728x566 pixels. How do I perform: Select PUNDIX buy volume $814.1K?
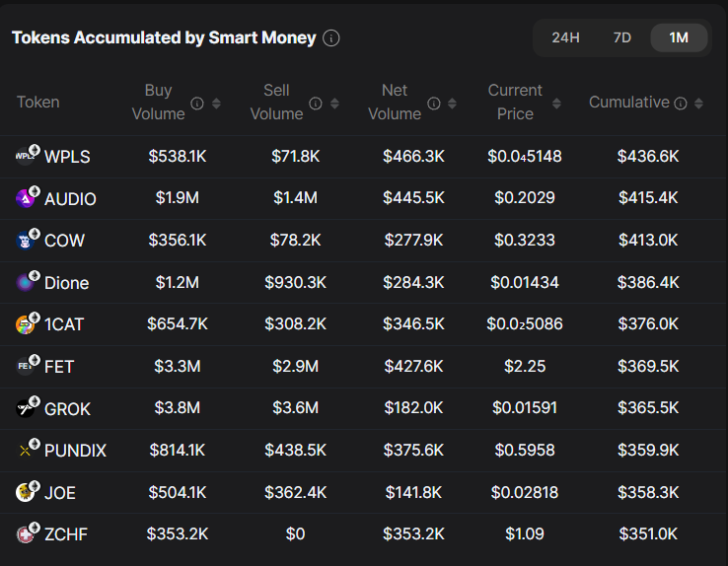point(178,451)
